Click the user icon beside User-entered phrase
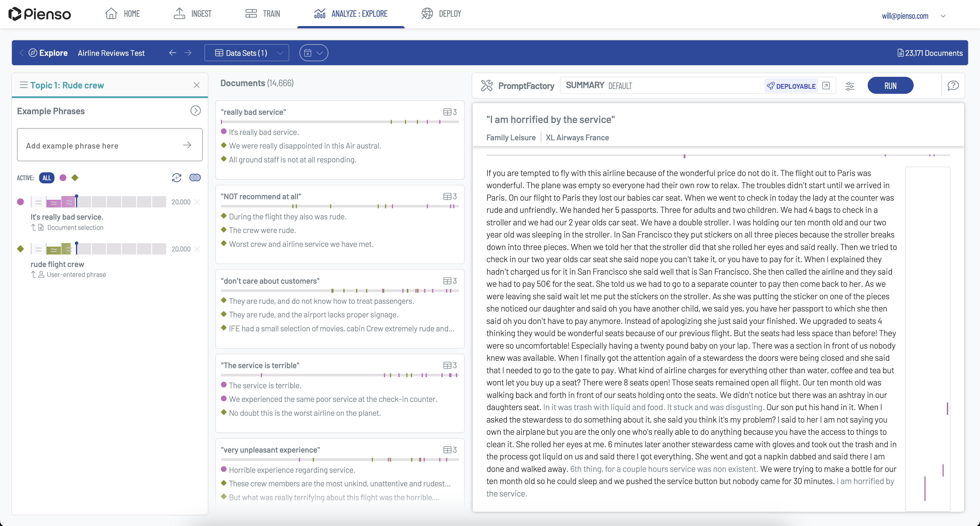 coord(41,275)
